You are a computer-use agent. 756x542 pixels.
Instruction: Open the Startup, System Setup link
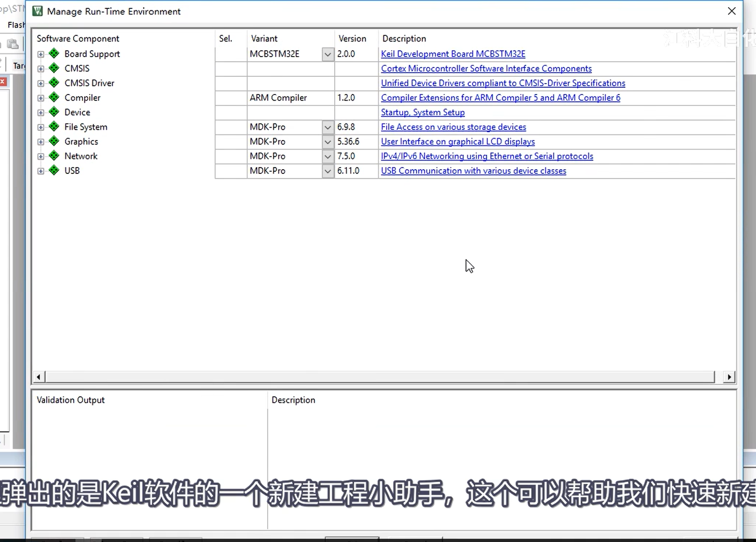[x=422, y=112]
